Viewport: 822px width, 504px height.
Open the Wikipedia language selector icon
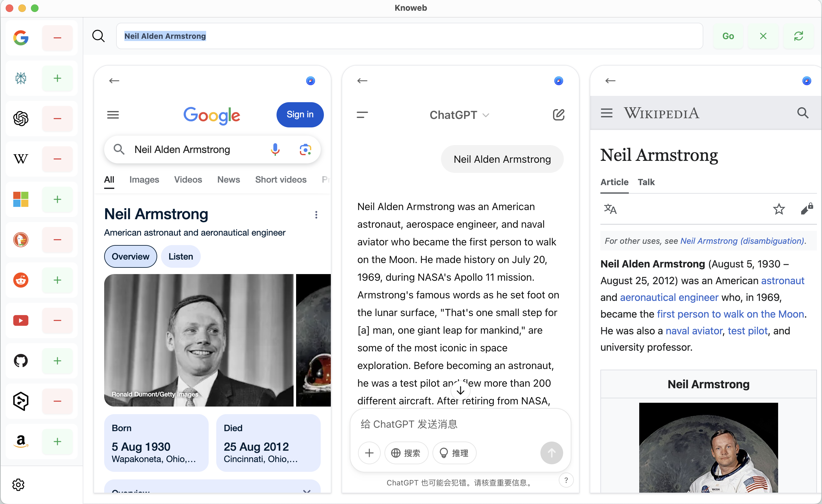pyautogui.click(x=610, y=209)
